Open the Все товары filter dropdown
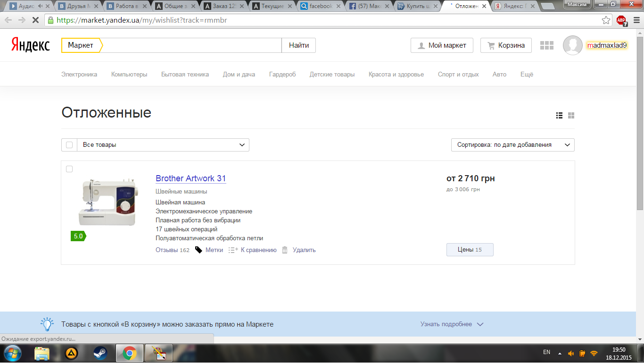Screen dimensions: 644x363 [163, 145]
